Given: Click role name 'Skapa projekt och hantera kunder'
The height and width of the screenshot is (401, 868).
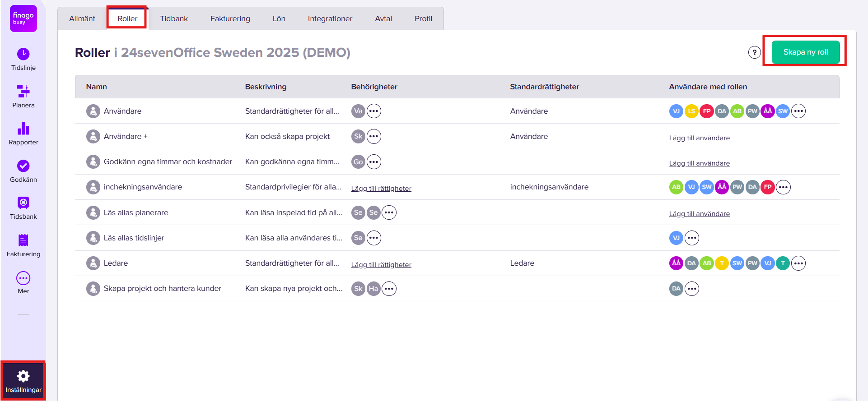Looking at the screenshot, I should coord(163,289).
